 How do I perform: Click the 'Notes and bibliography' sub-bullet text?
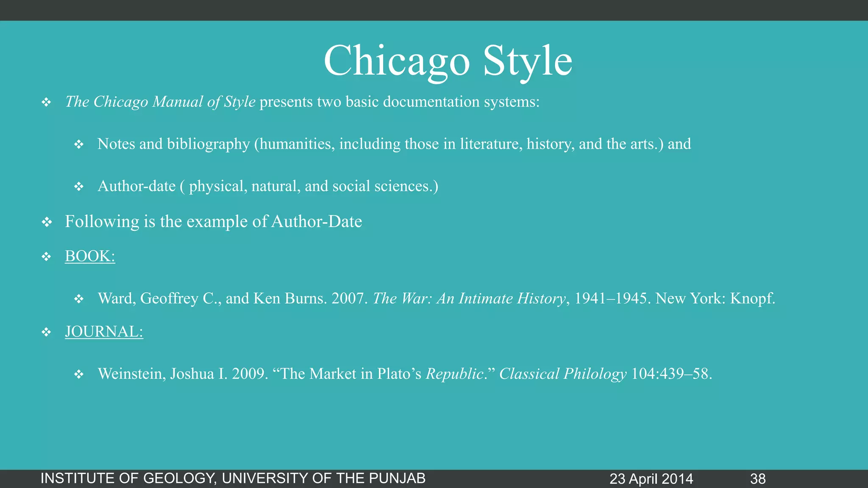point(394,144)
